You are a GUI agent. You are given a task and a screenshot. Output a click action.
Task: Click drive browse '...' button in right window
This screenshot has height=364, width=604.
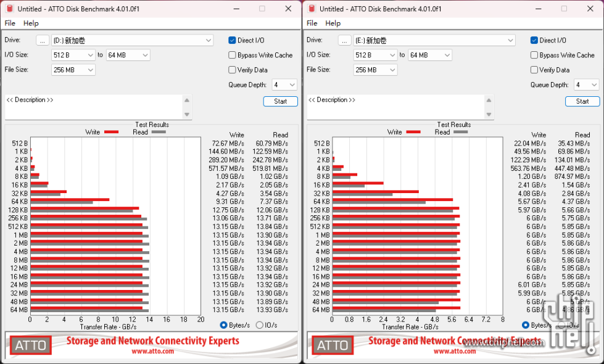tap(344, 41)
